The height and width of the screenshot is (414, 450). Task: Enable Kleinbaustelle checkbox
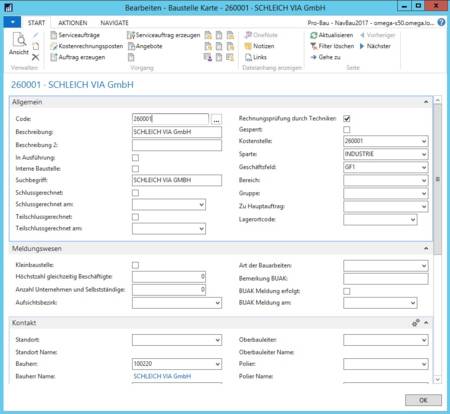pyautogui.click(x=135, y=265)
